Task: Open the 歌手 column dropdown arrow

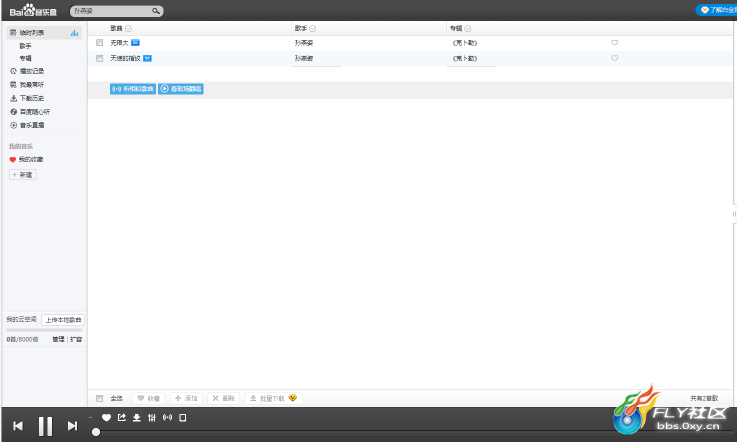Action: [x=313, y=29]
